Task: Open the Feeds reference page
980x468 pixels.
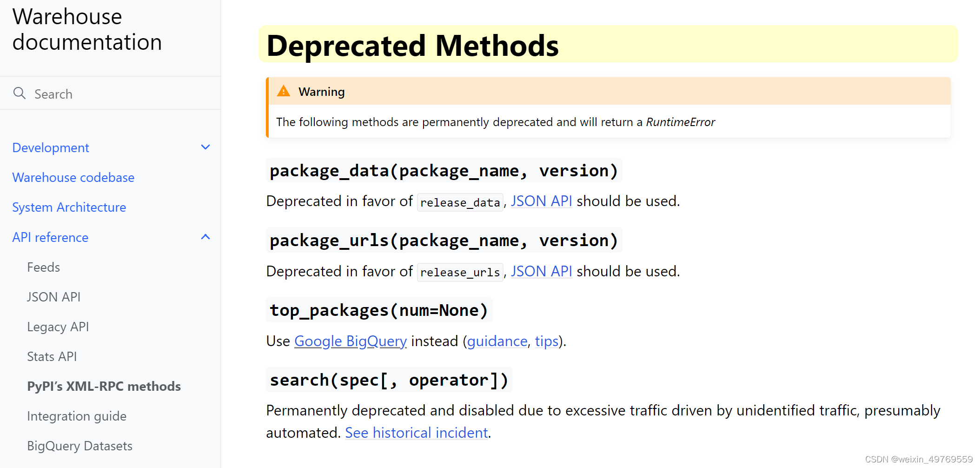Action: (x=43, y=267)
